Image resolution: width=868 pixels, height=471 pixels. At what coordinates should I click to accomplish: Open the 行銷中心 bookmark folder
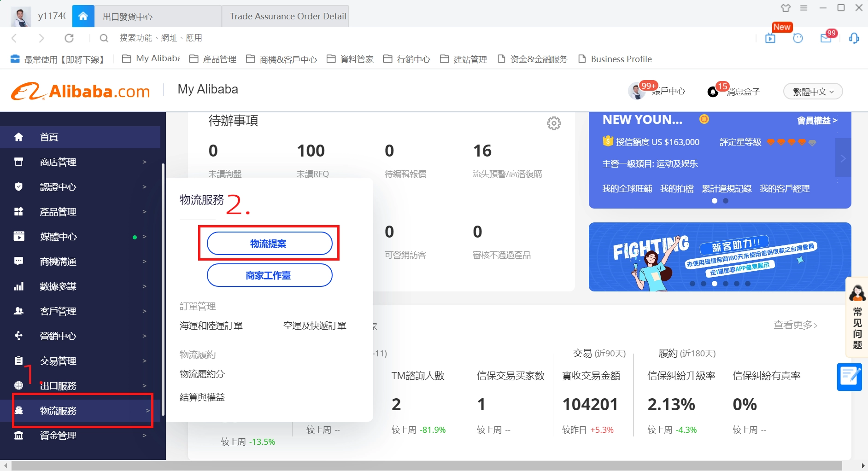(x=407, y=59)
